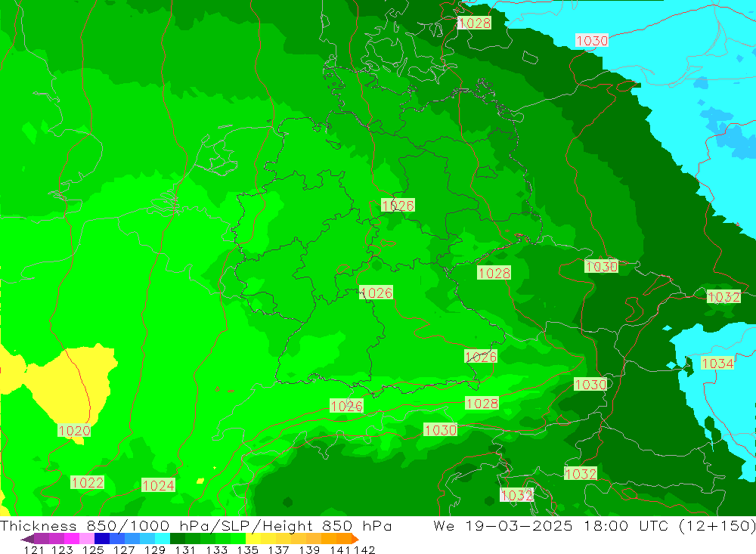
Task: Click the legend value 135
Action: click(x=248, y=549)
